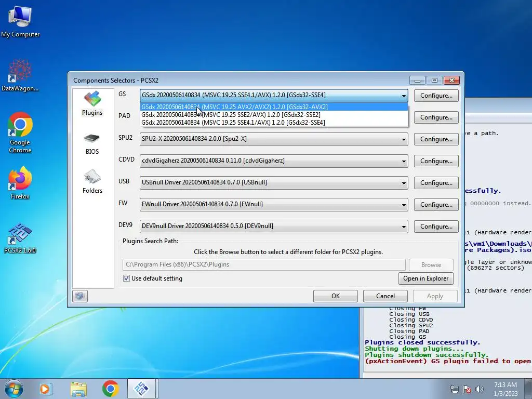Open My Computer desktop icon
532x399 pixels.
(x=20, y=22)
